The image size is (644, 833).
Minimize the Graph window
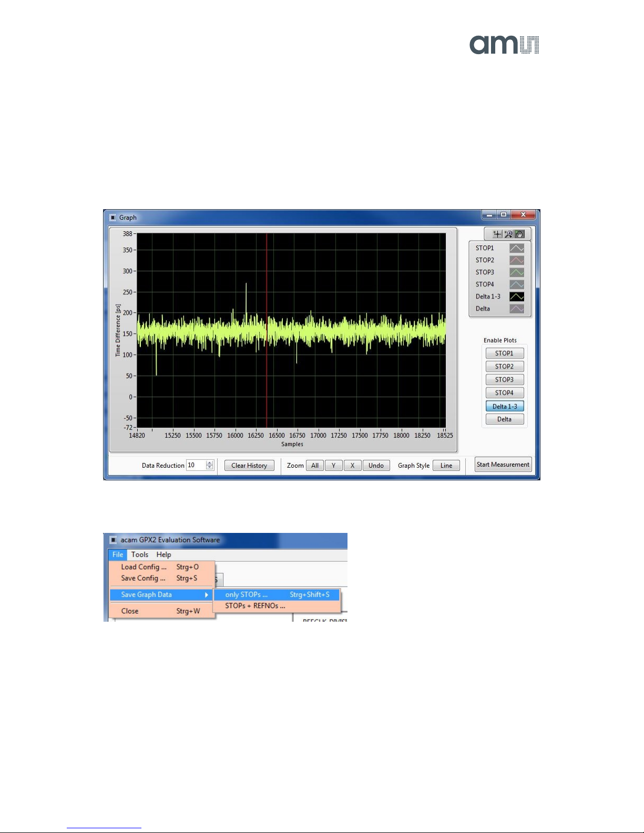(x=489, y=215)
